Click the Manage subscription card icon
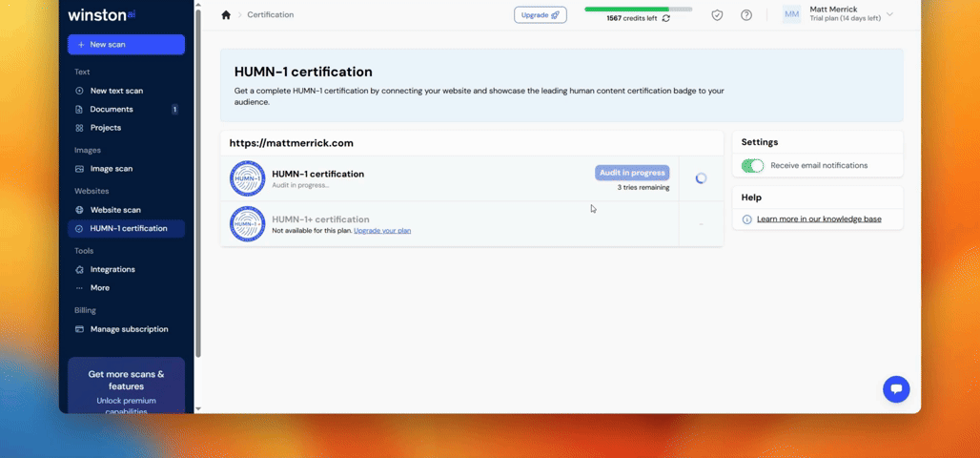The image size is (980, 458). 79,329
